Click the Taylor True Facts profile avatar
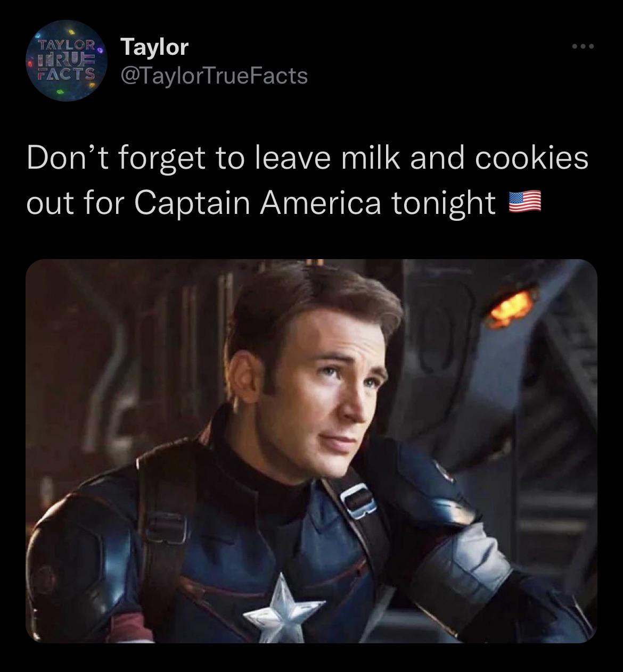The image size is (623, 672). pyautogui.click(x=62, y=60)
